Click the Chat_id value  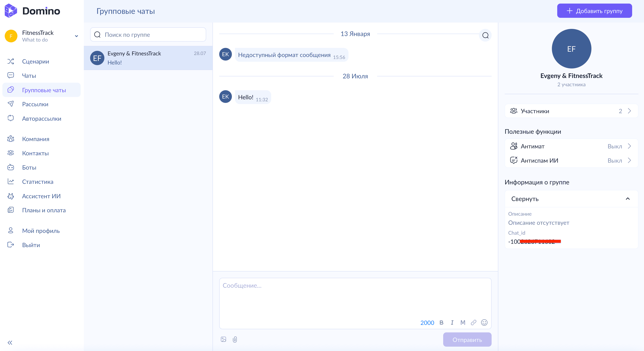click(x=534, y=241)
